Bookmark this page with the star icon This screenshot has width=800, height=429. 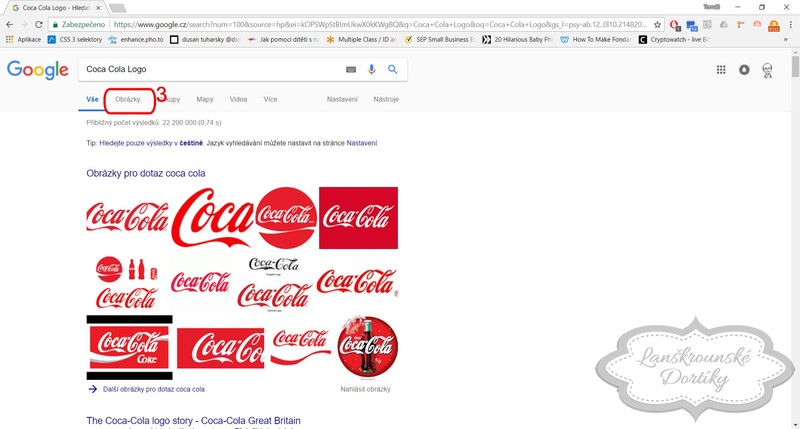click(x=657, y=24)
